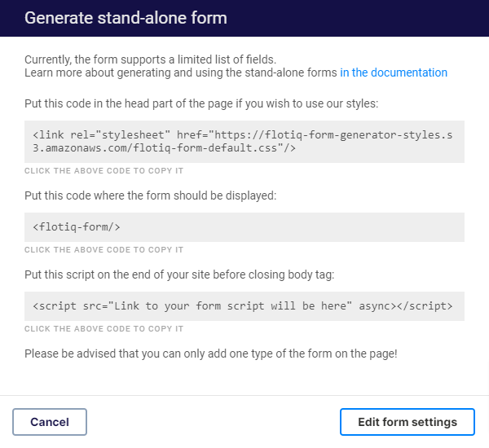Copy the stylesheet link code block
Image resolution: width=489 pixels, height=448 pixels.
244,142
